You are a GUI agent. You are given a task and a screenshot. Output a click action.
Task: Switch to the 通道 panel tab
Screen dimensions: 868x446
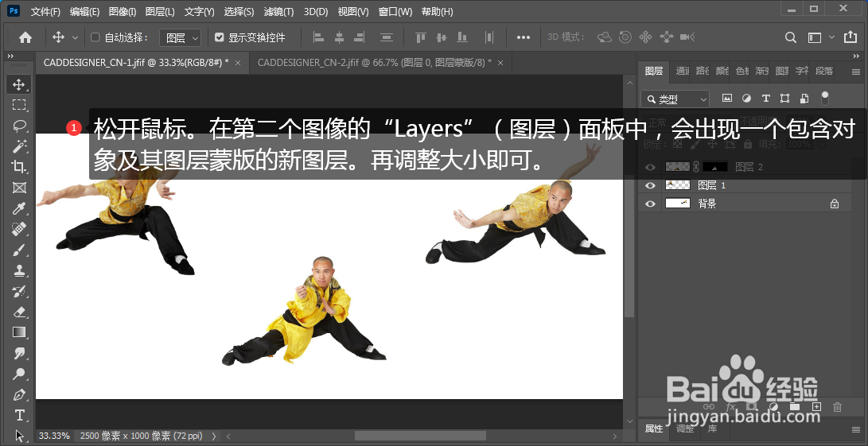[683, 71]
